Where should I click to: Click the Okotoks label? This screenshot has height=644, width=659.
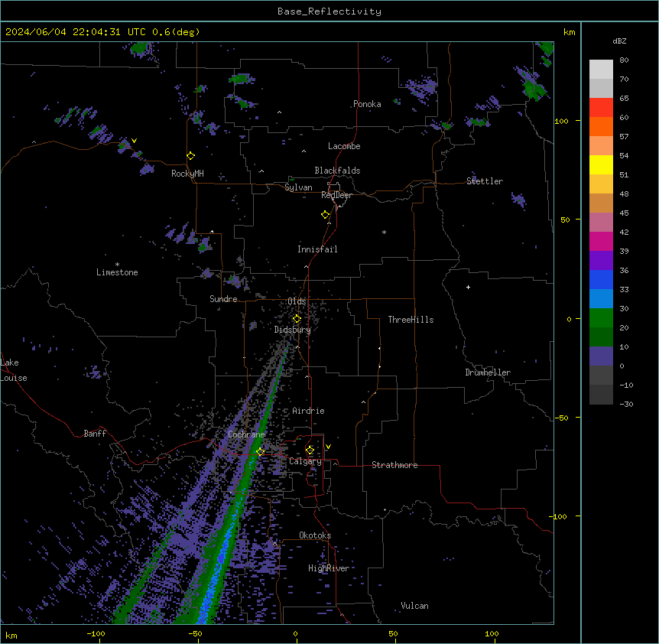(x=315, y=535)
